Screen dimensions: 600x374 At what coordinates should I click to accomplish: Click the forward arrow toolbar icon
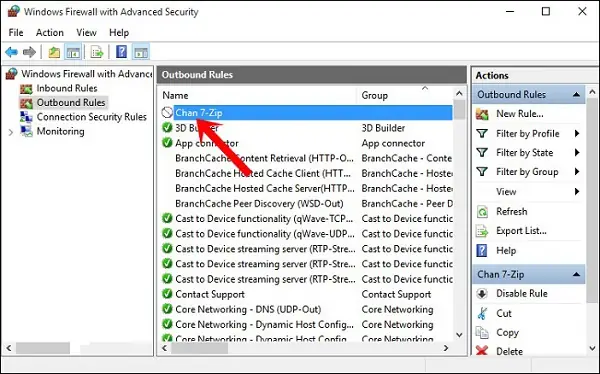29,52
